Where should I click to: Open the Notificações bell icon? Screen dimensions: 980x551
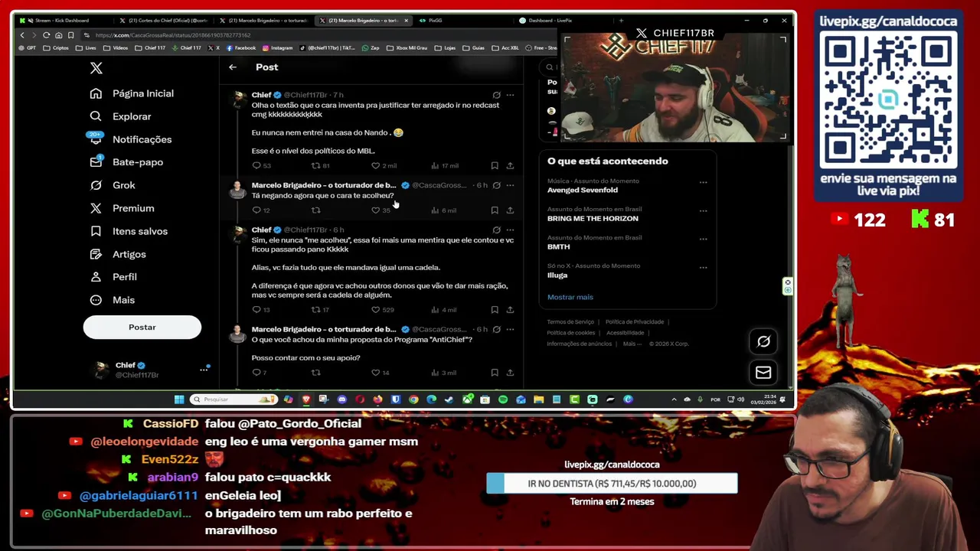pos(96,139)
